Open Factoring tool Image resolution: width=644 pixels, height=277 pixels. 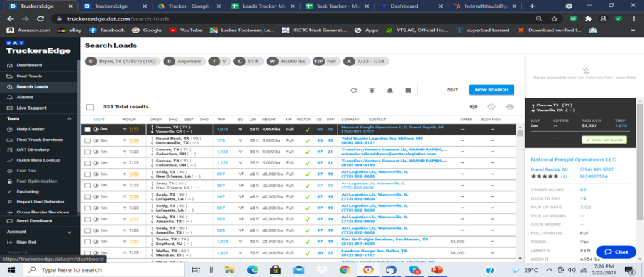click(28, 191)
